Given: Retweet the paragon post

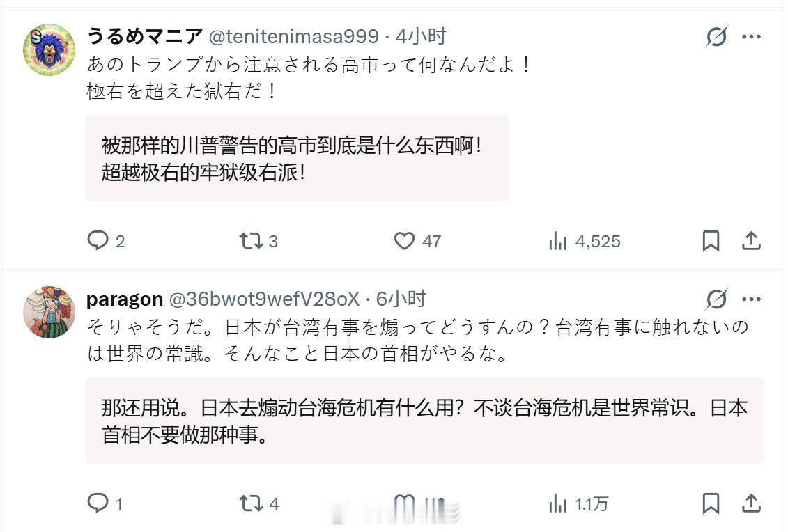Looking at the screenshot, I should pos(251,503).
